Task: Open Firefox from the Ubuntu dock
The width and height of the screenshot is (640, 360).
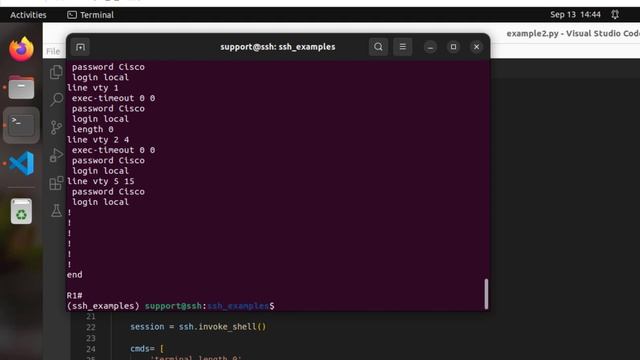Action: click(x=21, y=49)
